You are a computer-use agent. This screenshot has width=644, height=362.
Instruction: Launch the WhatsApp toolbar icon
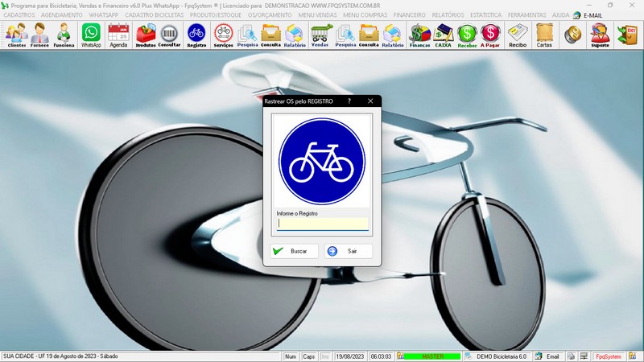click(91, 35)
